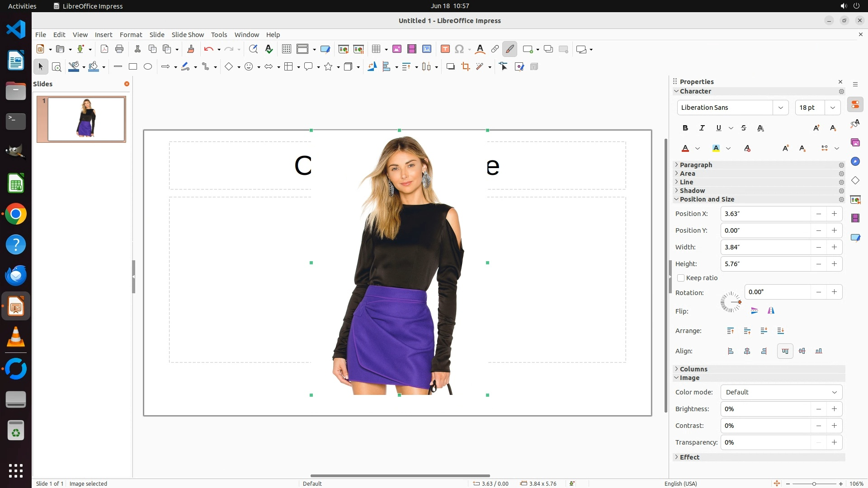The width and height of the screenshot is (868, 488).
Task: Click the Insert Text Box icon
Action: 445,49
